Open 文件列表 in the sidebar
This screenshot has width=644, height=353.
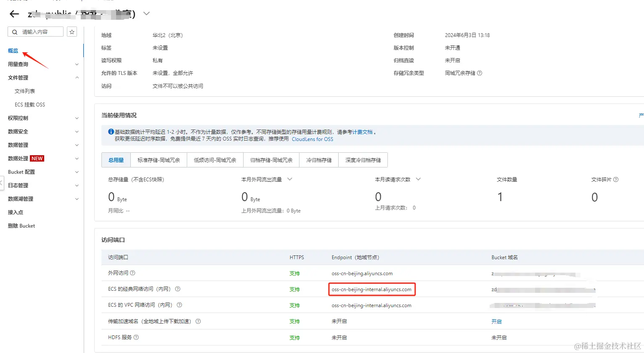25,91
